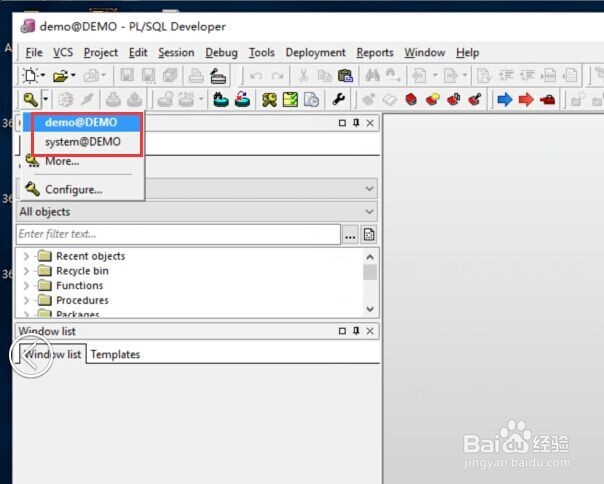Click the red cube with pin icon
Viewport: 604px width, 484px height.
(475, 100)
